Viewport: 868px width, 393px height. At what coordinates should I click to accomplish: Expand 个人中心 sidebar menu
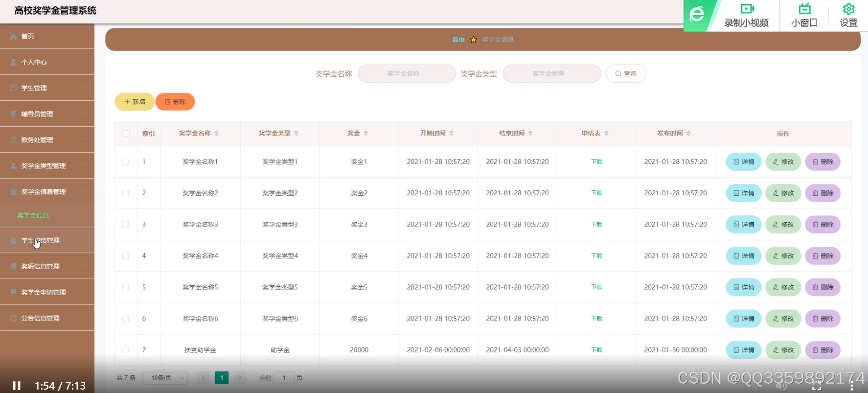47,62
